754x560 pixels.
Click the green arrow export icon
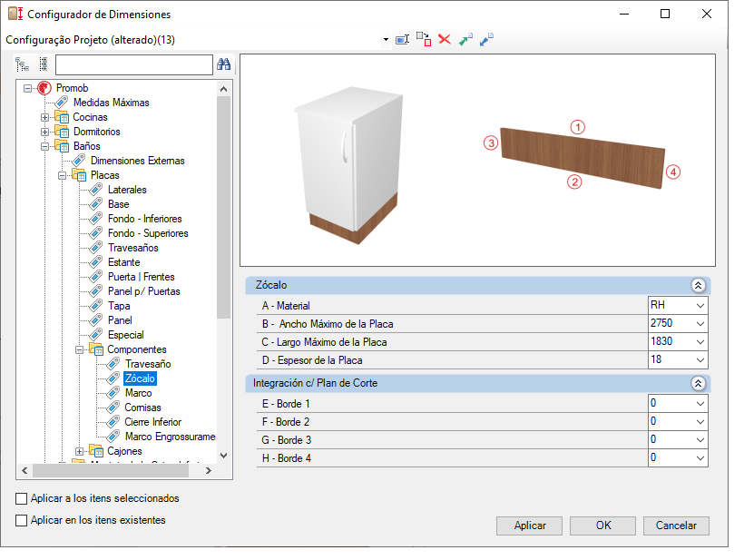pyautogui.click(x=465, y=39)
